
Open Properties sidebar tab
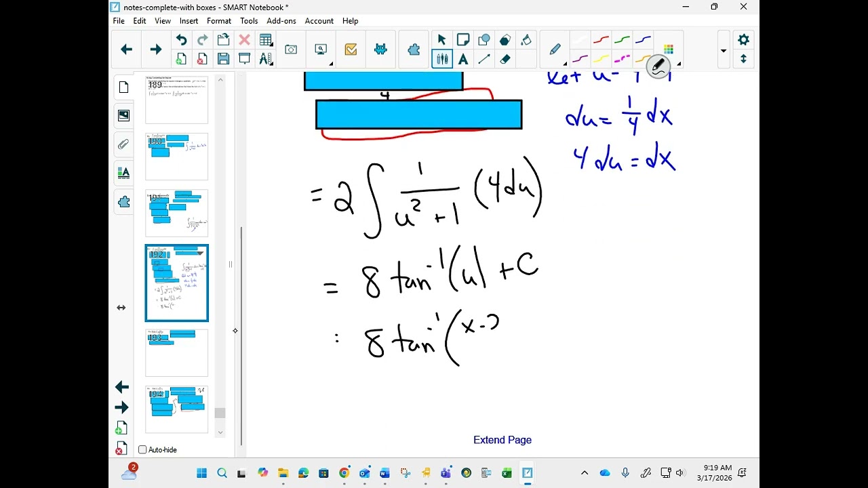(x=123, y=173)
